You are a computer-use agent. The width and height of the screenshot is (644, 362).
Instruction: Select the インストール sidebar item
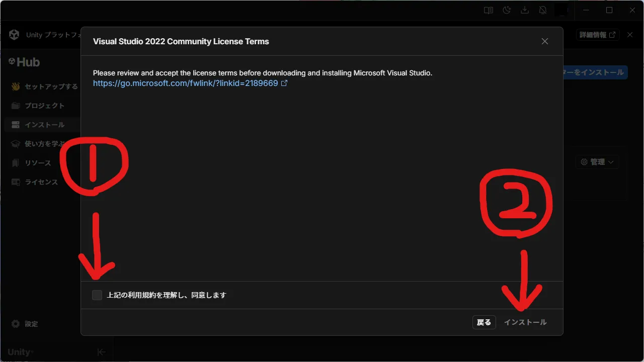coord(44,125)
